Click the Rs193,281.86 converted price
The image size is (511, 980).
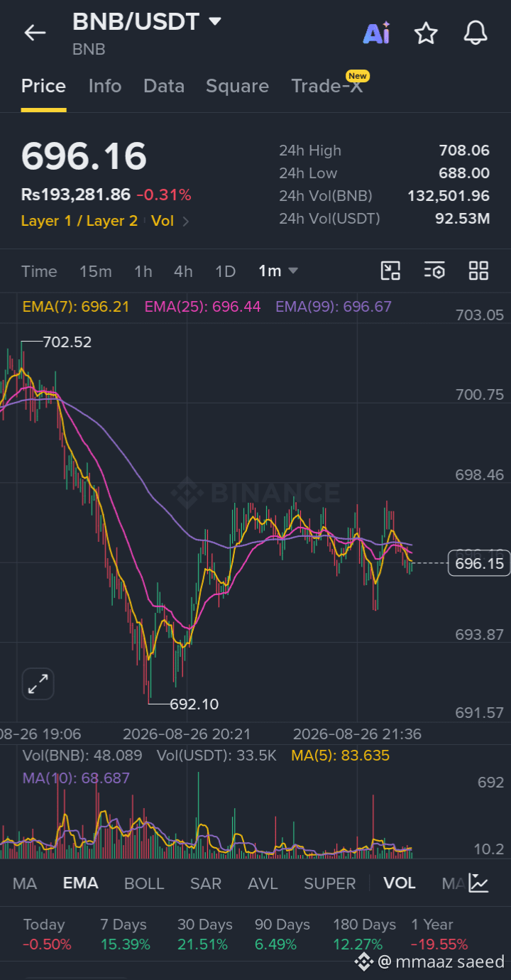tap(76, 195)
